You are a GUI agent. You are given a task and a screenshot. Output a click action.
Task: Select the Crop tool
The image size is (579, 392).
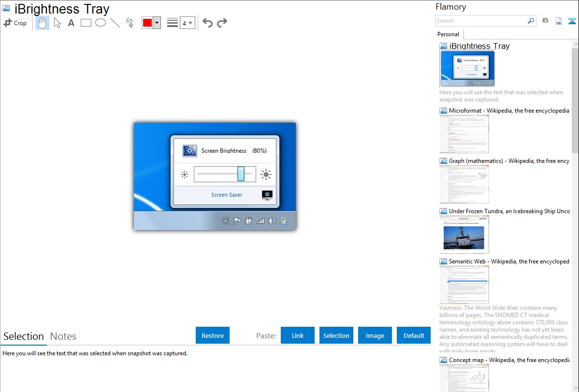15,23
